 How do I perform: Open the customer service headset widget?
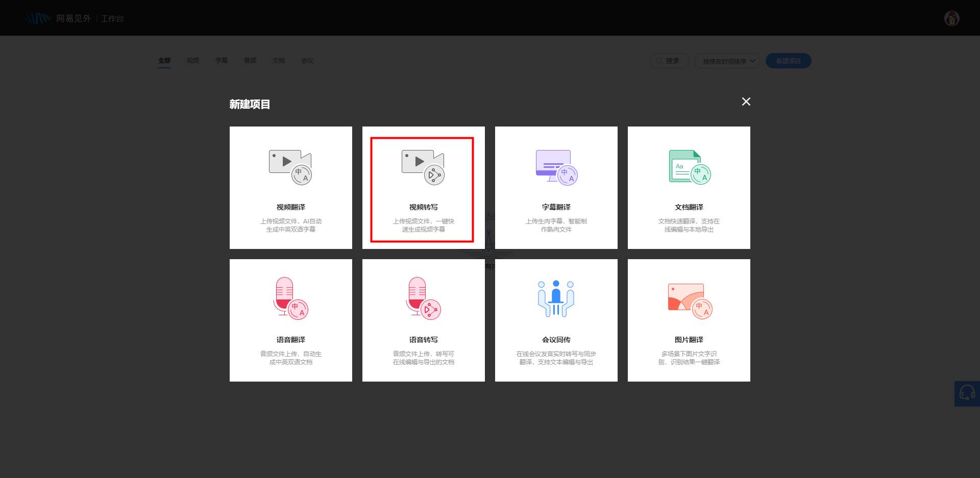[967, 393]
